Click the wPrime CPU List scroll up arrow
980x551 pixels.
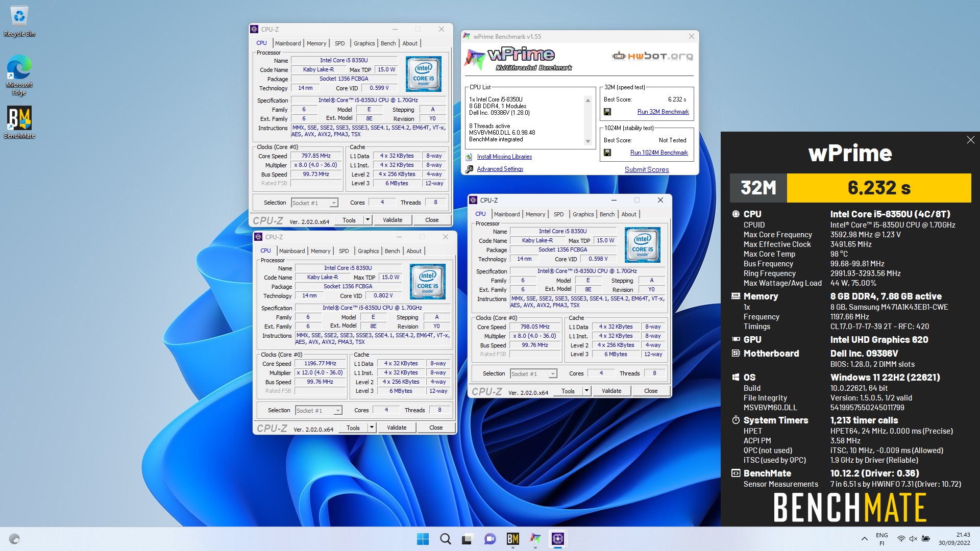point(588,101)
